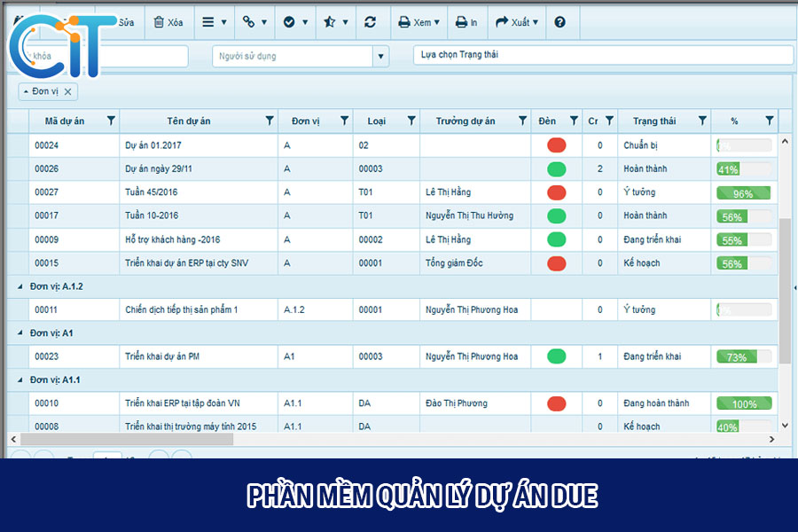Filter the Loại column
The width and height of the screenshot is (798, 532).
(x=411, y=121)
